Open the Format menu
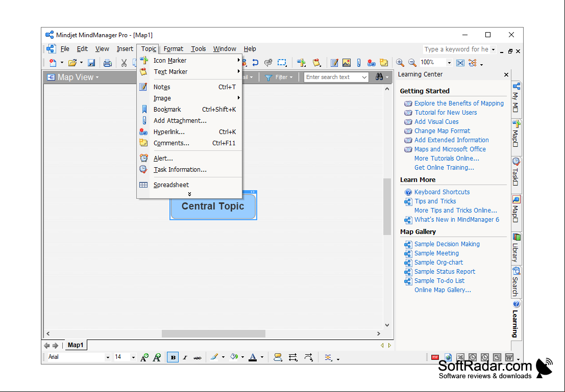The width and height of the screenshot is (565, 392). [174, 48]
